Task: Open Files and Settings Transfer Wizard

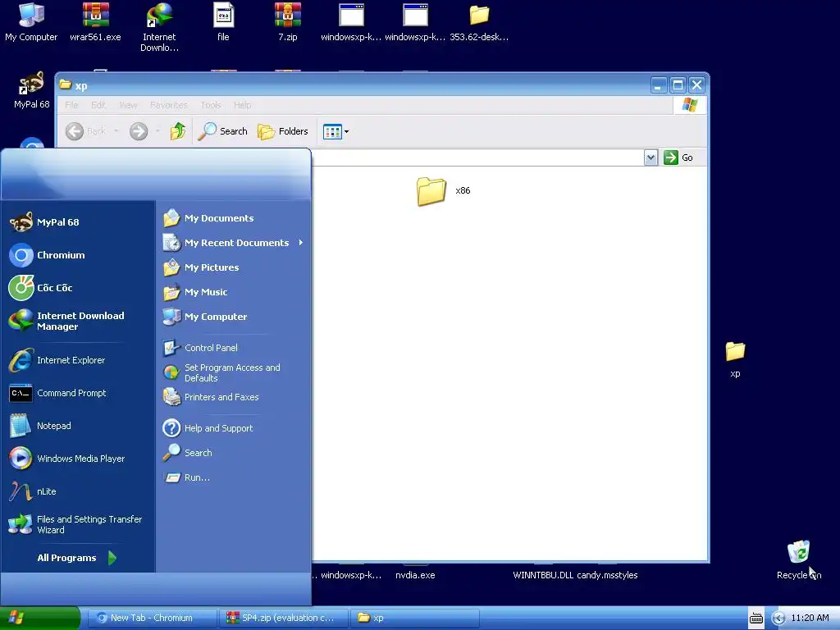Action: click(x=78, y=524)
